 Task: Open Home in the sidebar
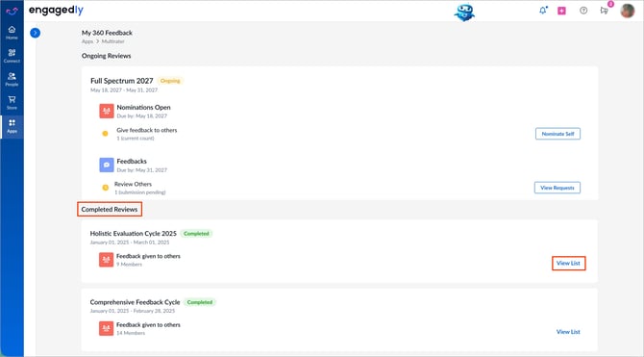pos(12,33)
